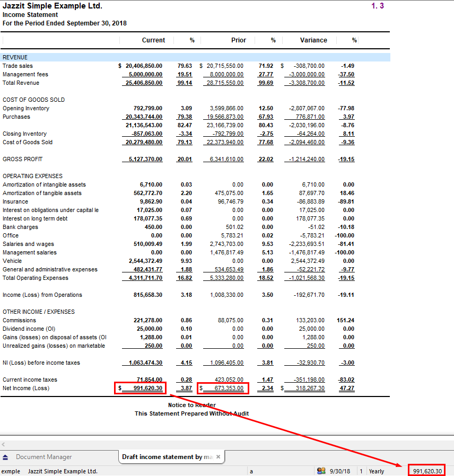This screenshot has height=476, width=454.
Task: Click the Insurance row label
Action: pyautogui.click(x=15, y=202)
